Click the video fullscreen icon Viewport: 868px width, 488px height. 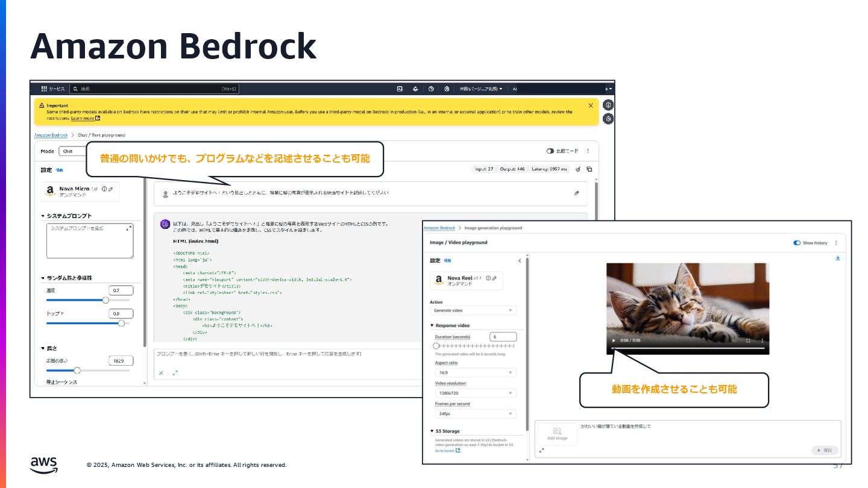[x=748, y=340]
